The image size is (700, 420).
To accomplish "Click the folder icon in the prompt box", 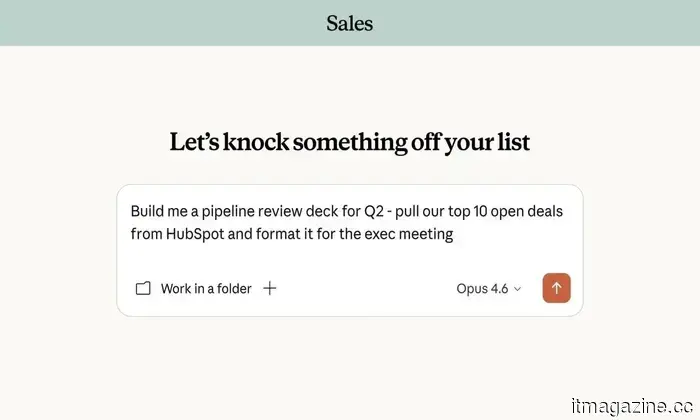I will coord(143,288).
